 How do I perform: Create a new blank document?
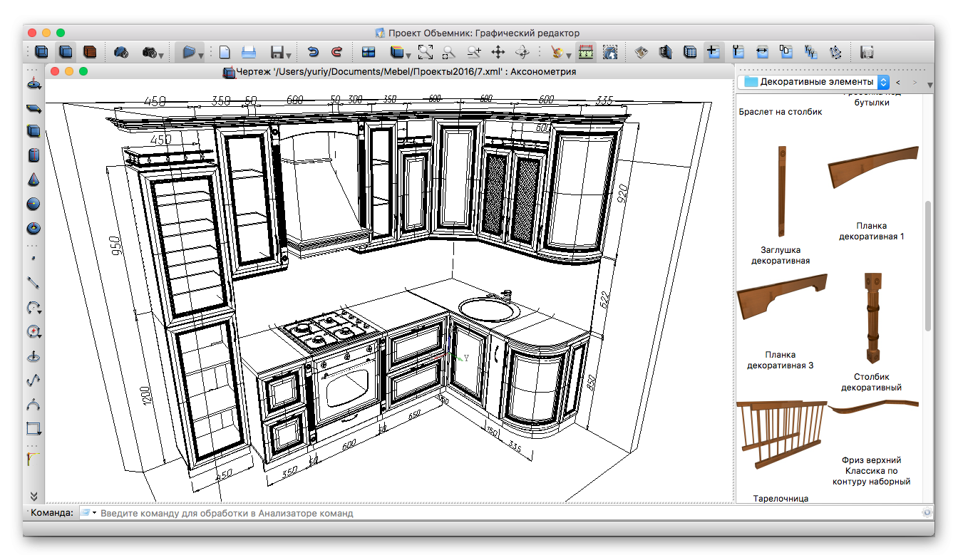coord(225,52)
